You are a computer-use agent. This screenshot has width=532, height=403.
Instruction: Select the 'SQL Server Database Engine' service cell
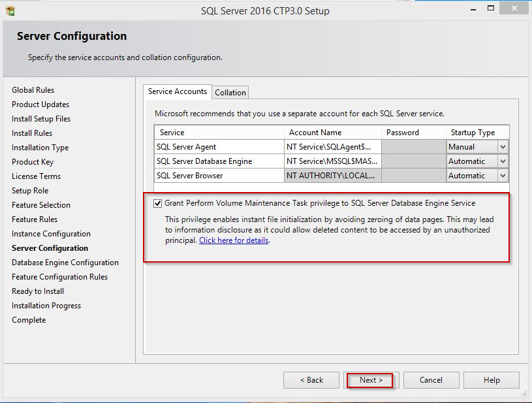pyautogui.click(x=219, y=161)
